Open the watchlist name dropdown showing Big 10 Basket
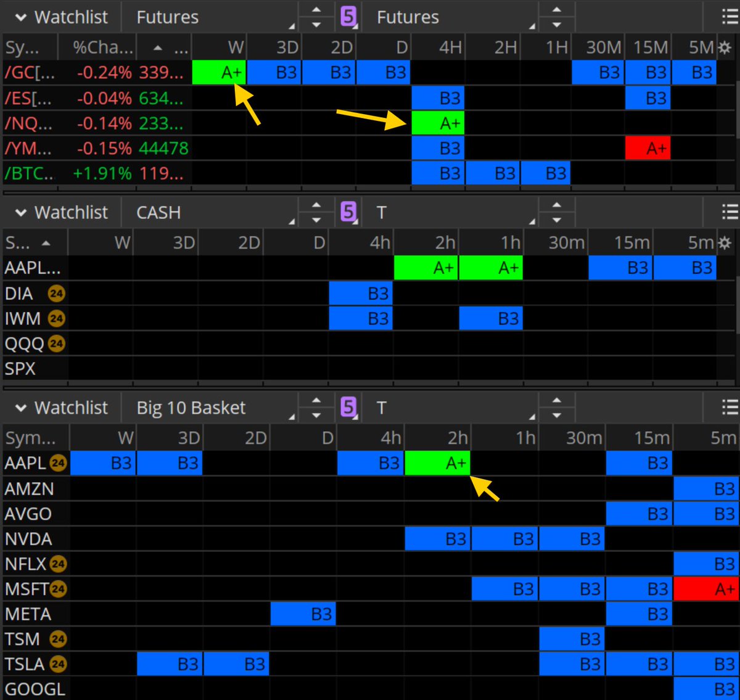This screenshot has height=700, width=740. coord(210,408)
